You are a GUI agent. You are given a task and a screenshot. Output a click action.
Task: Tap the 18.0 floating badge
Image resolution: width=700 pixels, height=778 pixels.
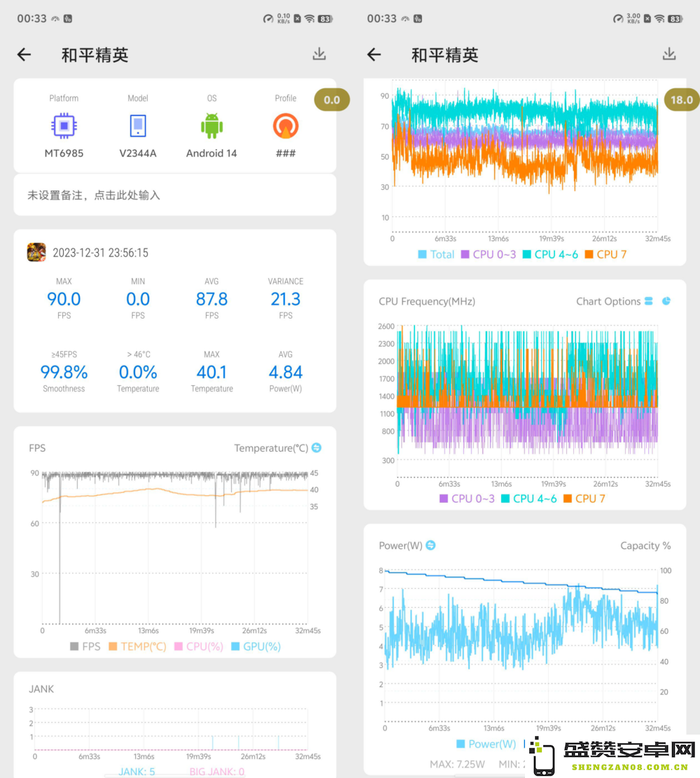(682, 99)
